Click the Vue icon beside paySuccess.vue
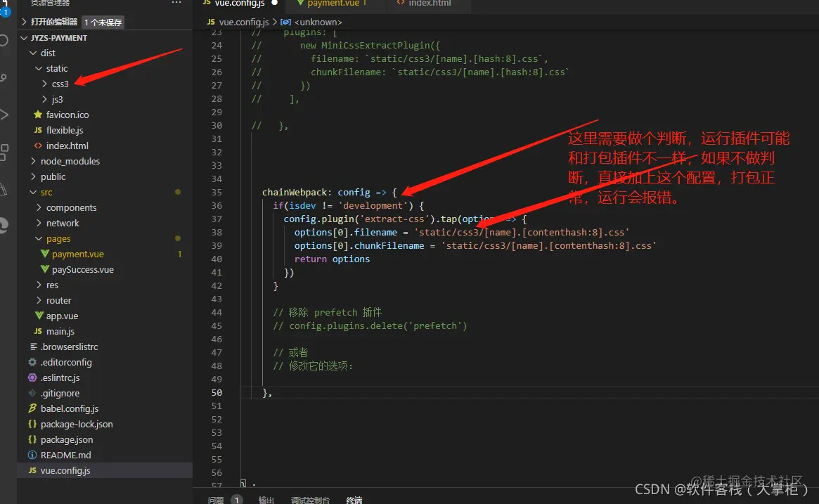The width and height of the screenshot is (819, 504). (45, 269)
